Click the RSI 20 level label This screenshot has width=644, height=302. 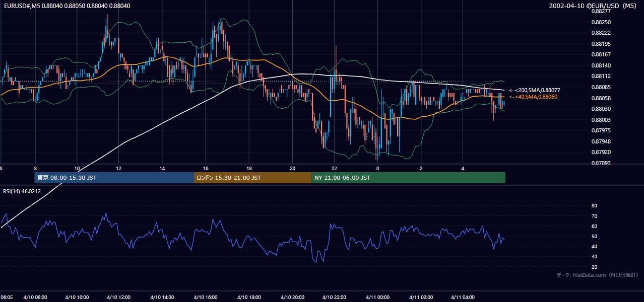[x=594, y=267]
